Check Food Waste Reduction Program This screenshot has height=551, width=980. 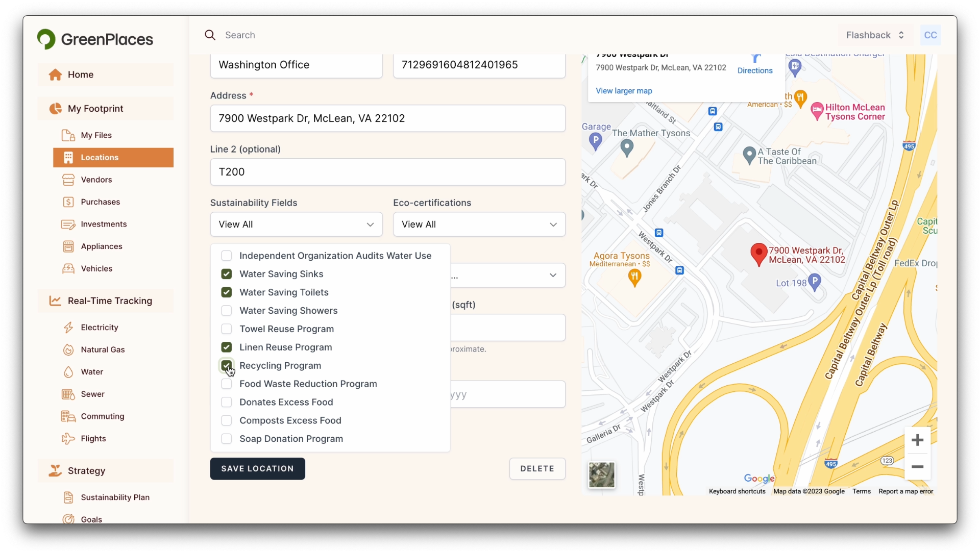tap(226, 384)
